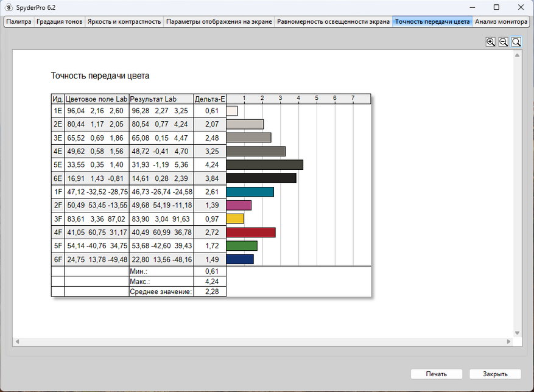Click the Среднее значение: label
This screenshot has width=534, height=392.
(x=161, y=292)
